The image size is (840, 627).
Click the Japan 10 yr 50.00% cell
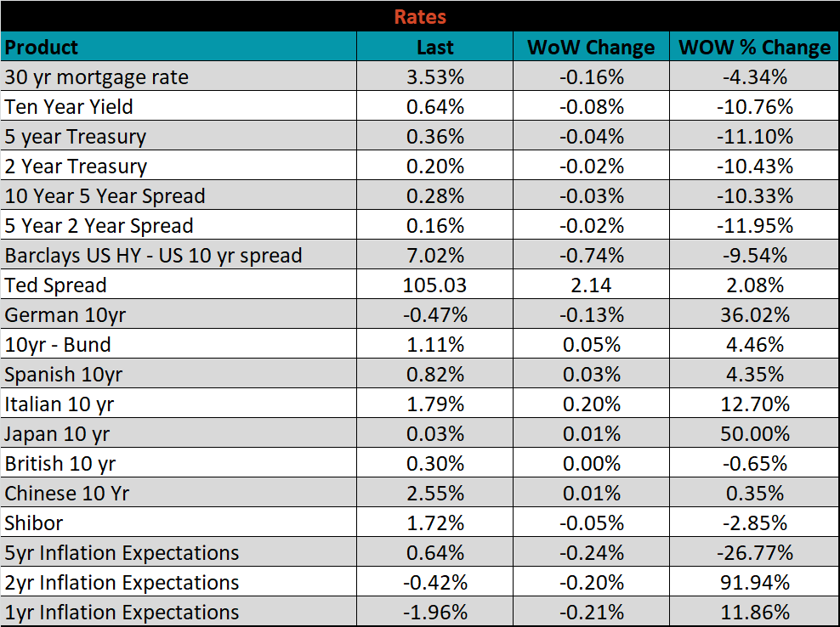754,434
